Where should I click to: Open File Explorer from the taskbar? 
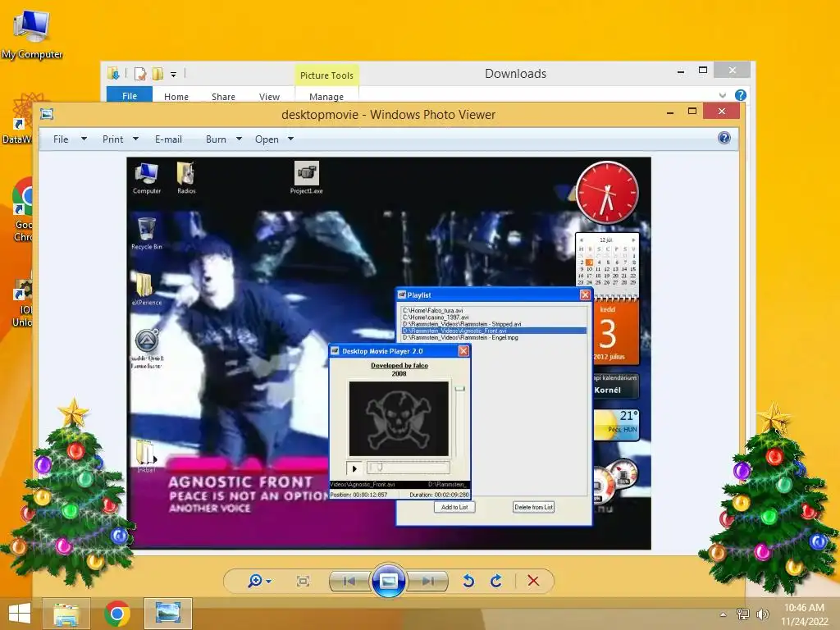pos(66,614)
